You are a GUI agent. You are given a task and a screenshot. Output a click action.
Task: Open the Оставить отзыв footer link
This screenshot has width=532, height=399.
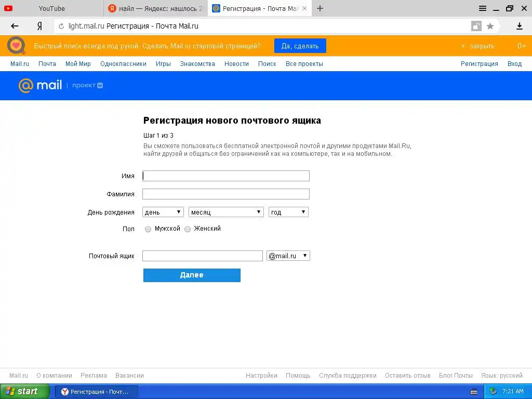click(408, 376)
